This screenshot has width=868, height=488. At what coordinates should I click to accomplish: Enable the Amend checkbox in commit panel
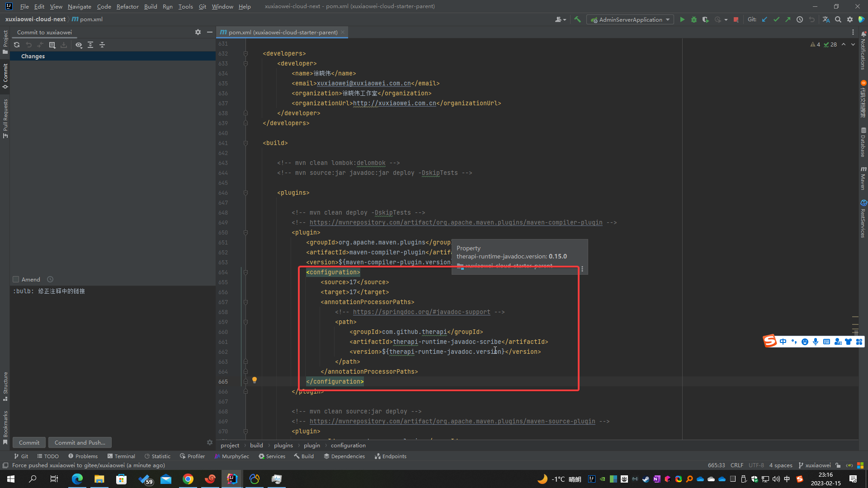click(15, 279)
